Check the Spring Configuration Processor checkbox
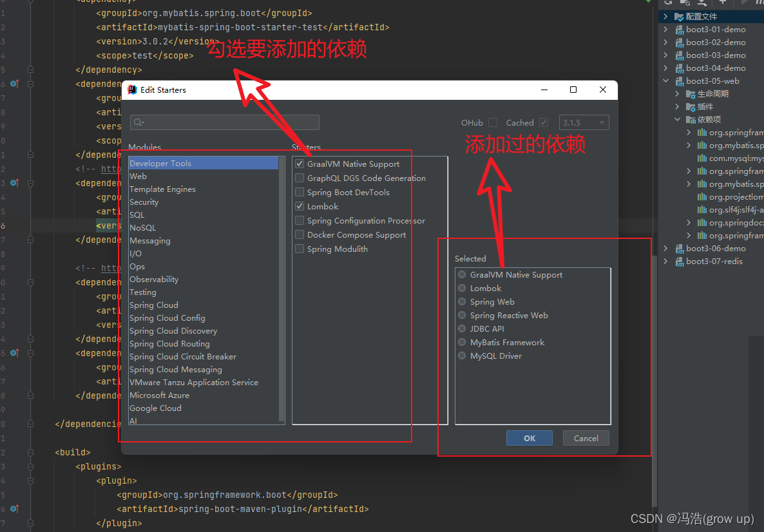The image size is (764, 532). point(300,221)
